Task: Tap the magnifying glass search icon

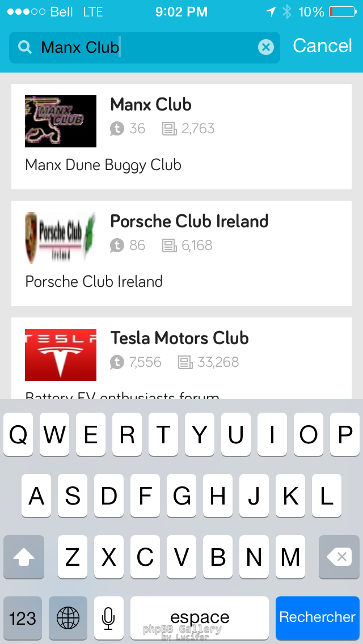Action: click(x=25, y=47)
